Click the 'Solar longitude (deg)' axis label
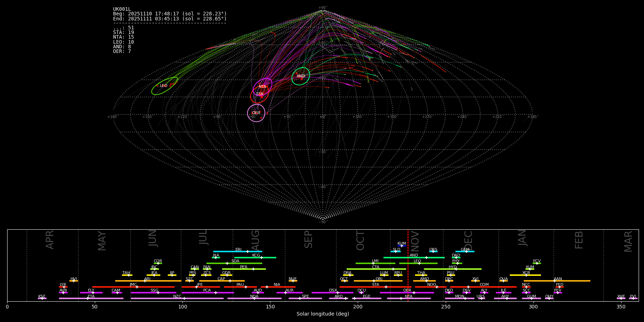This screenshot has height=322, width=644. tap(323, 314)
